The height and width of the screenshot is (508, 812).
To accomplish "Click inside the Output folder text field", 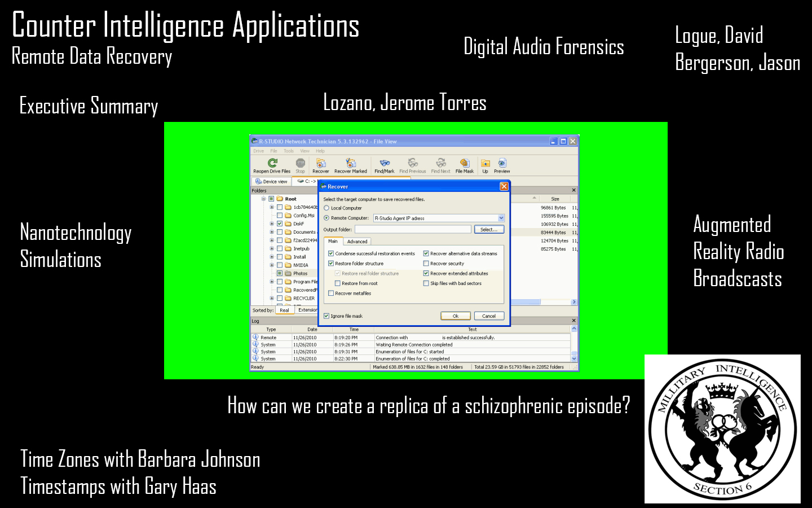I will (413, 230).
